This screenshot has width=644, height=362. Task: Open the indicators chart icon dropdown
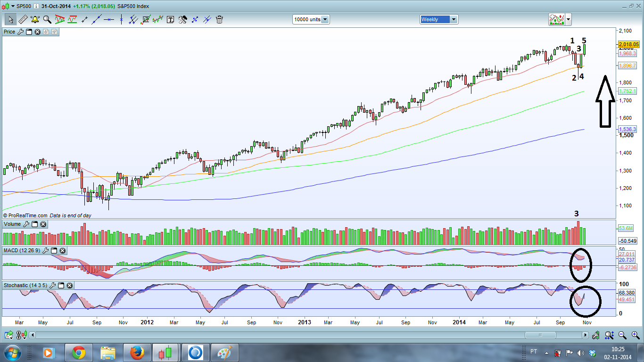pyautogui.click(x=556, y=19)
